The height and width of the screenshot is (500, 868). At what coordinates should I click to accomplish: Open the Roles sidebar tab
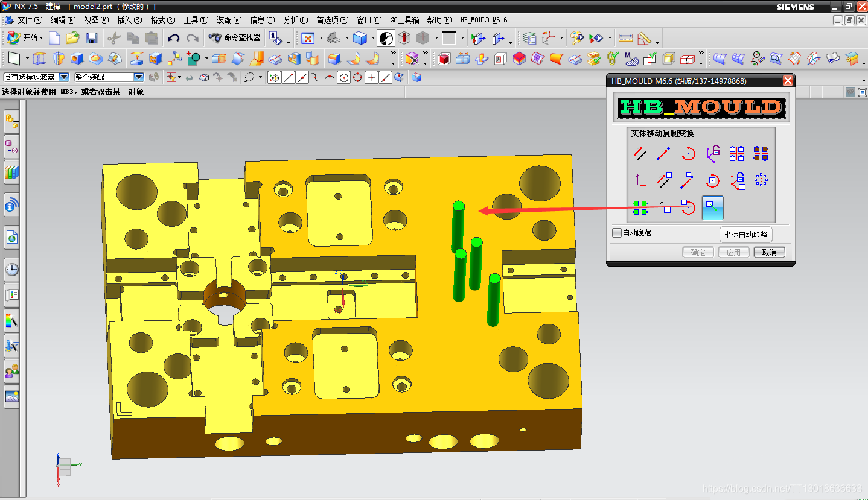(x=11, y=371)
